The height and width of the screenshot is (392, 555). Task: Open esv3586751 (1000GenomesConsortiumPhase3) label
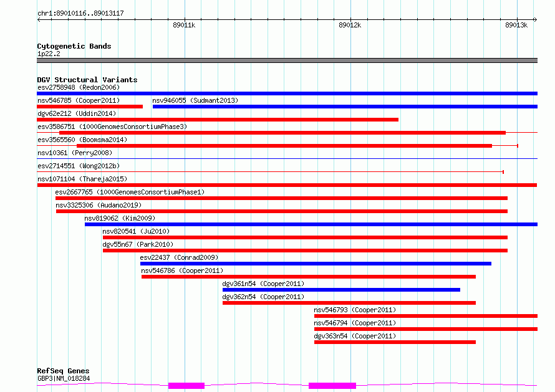coord(112,127)
